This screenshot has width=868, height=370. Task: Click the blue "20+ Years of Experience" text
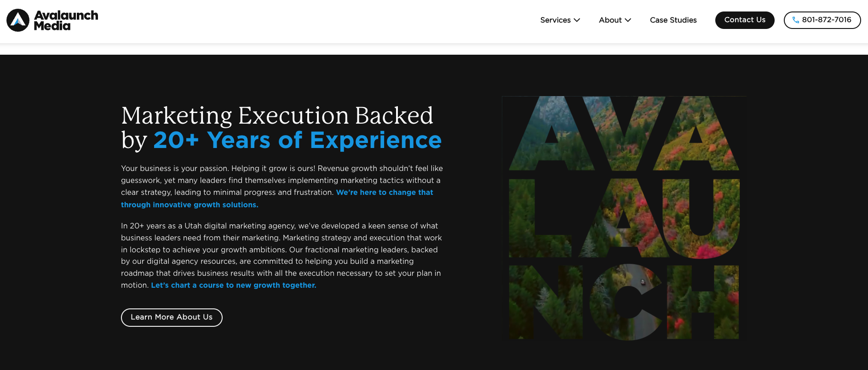pos(297,140)
